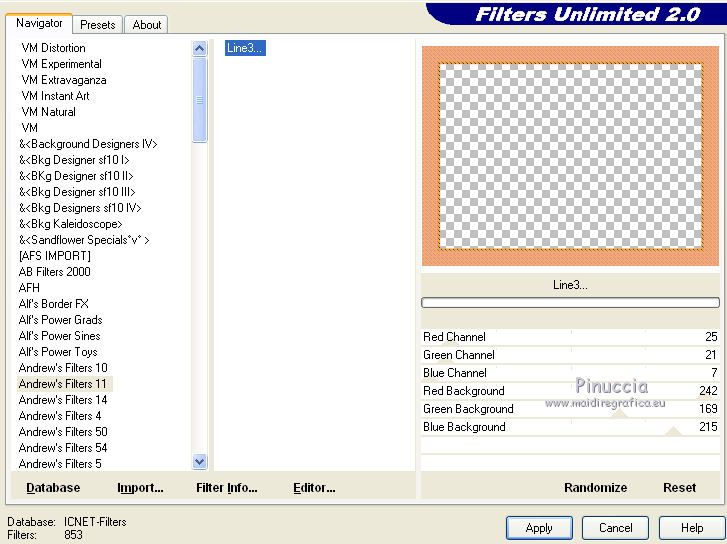Image resolution: width=727 pixels, height=544 pixels.
Task: Select the plain VM category
Action: coord(30,128)
